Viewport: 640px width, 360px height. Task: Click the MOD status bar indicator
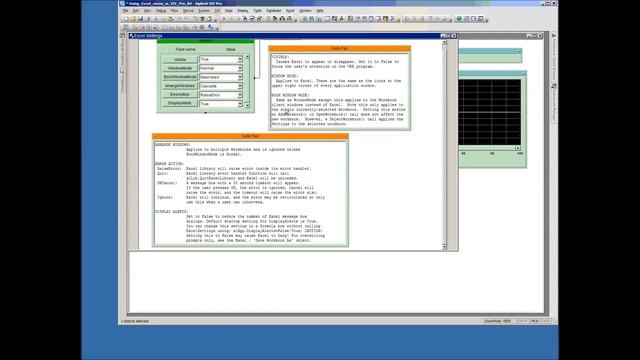pyautogui.click(x=535, y=321)
